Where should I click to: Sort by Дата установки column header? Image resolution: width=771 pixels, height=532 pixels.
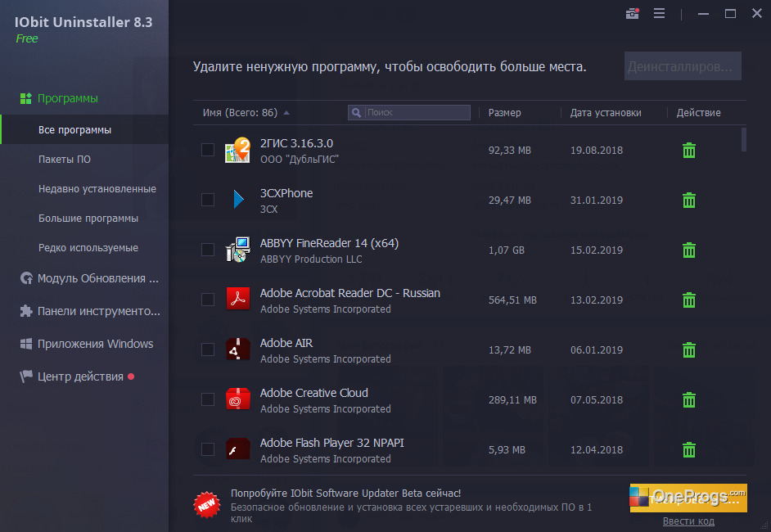(606, 113)
